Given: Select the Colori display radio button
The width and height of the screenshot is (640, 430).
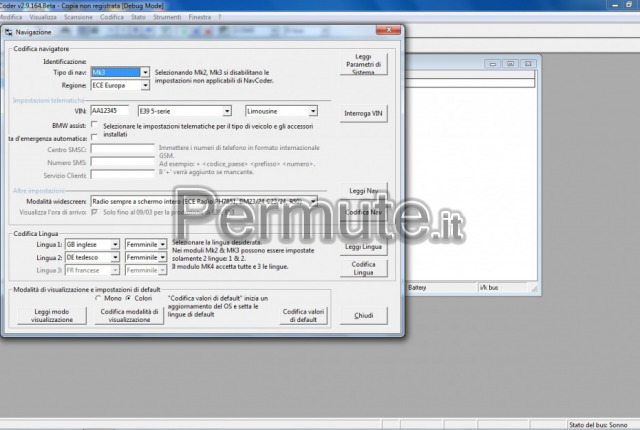Looking at the screenshot, I should pos(129,298).
